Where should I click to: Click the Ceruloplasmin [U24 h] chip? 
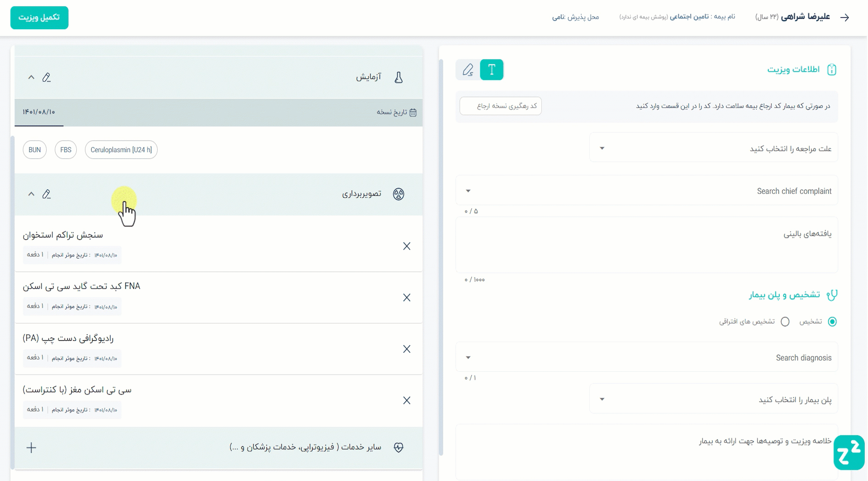(121, 150)
